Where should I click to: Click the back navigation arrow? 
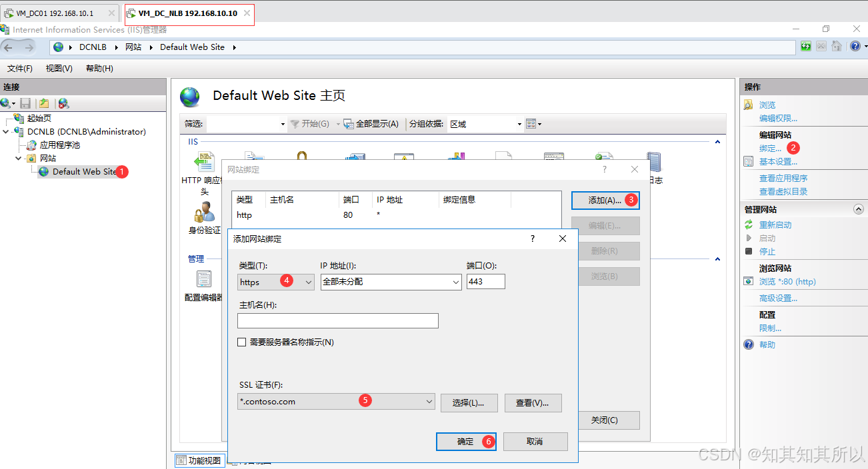pos(9,47)
